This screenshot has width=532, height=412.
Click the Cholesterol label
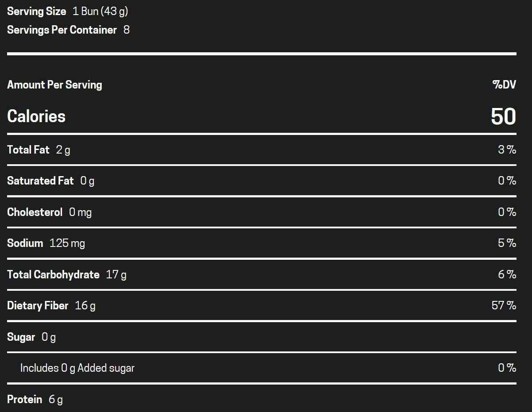[35, 212]
